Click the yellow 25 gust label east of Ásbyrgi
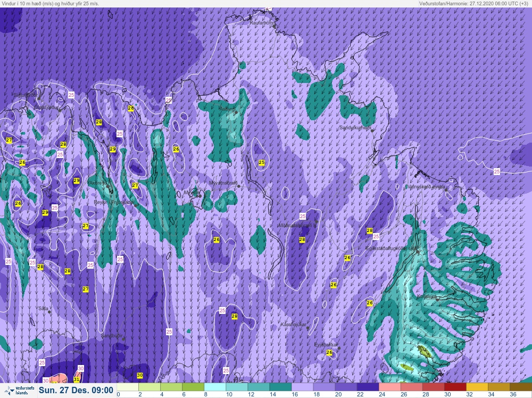 [262, 162]
